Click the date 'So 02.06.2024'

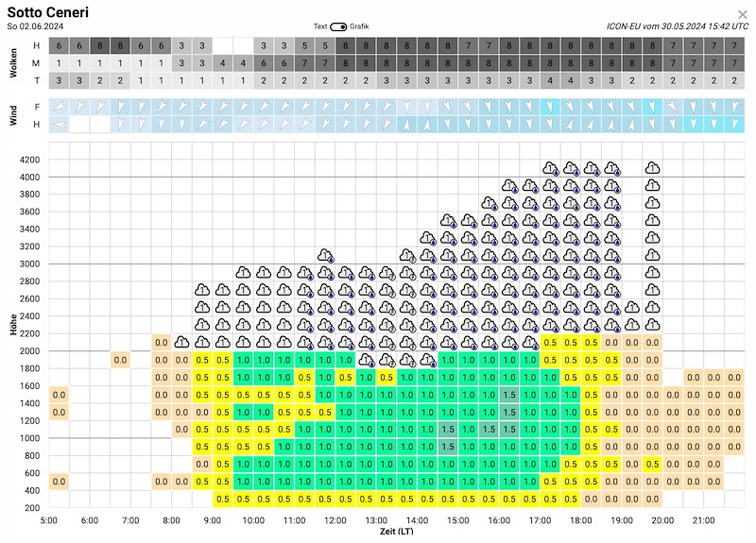click(35, 26)
